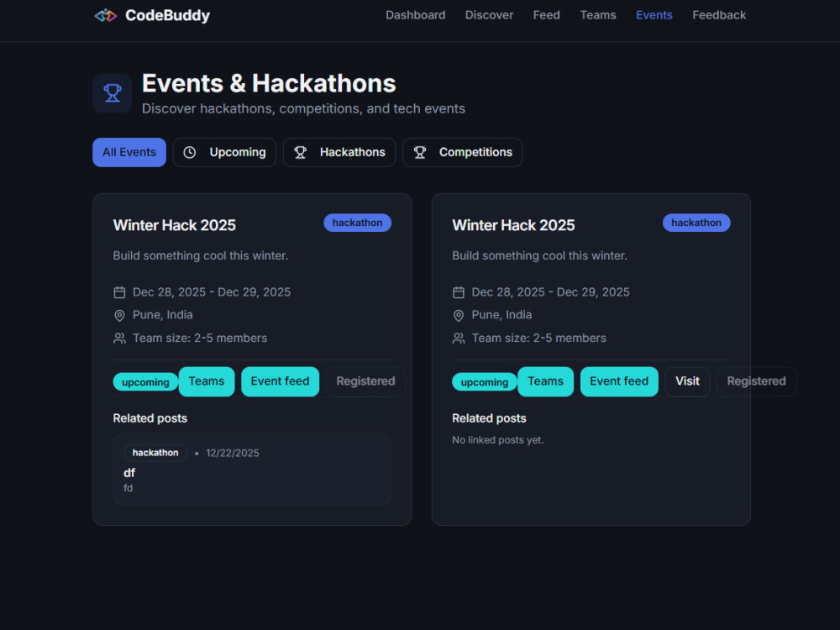Navigate to Teams in top bar
The width and height of the screenshot is (840, 630).
tap(598, 15)
